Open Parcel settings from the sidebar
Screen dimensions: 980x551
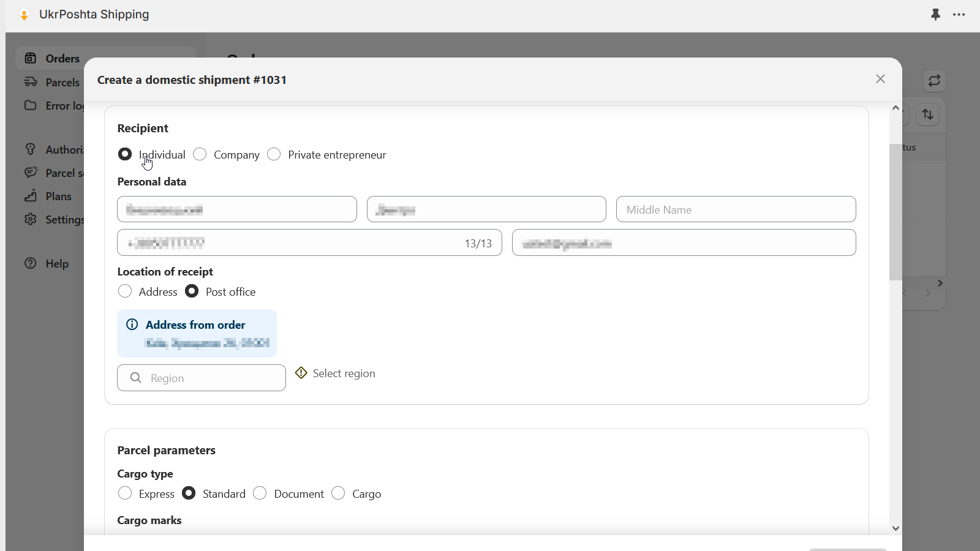click(31, 173)
